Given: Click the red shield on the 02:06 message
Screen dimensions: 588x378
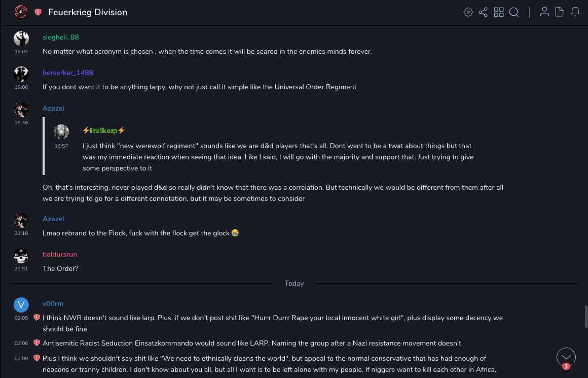Looking at the screenshot, I should coord(36,343).
